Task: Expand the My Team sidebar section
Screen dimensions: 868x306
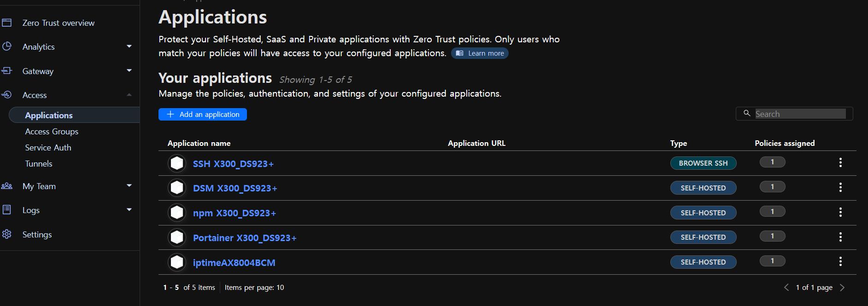Action: click(x=129, y=186)
